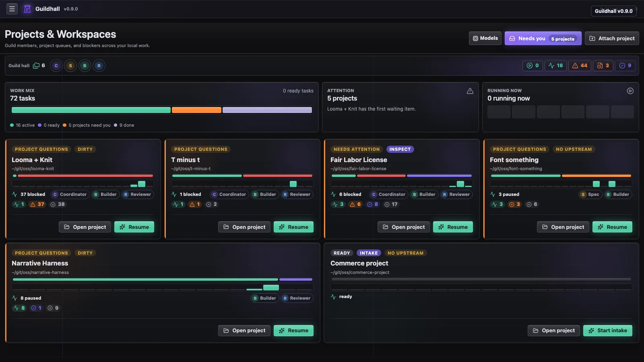The width and height of the screenshot is (644, 362).
Task: Click Needs you 5 projects button
Action: pos(543,38)
